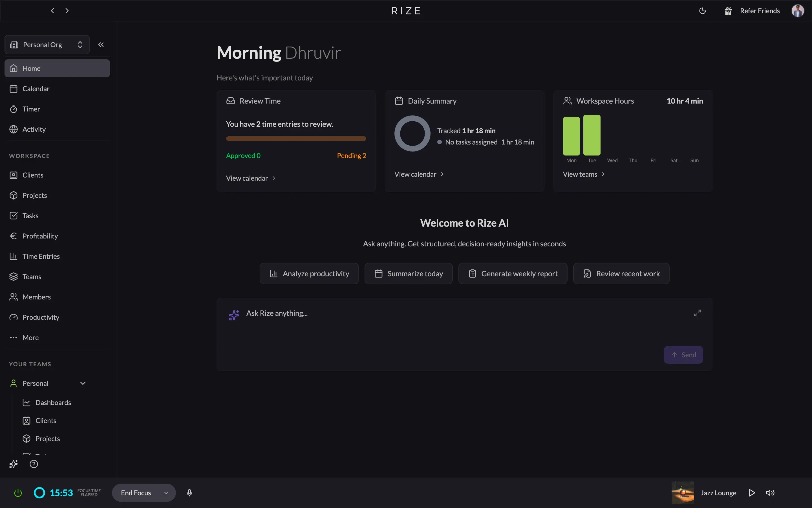812x508 pixels.
Task: Open Teams in the sidebar
Action: point(57,277)
